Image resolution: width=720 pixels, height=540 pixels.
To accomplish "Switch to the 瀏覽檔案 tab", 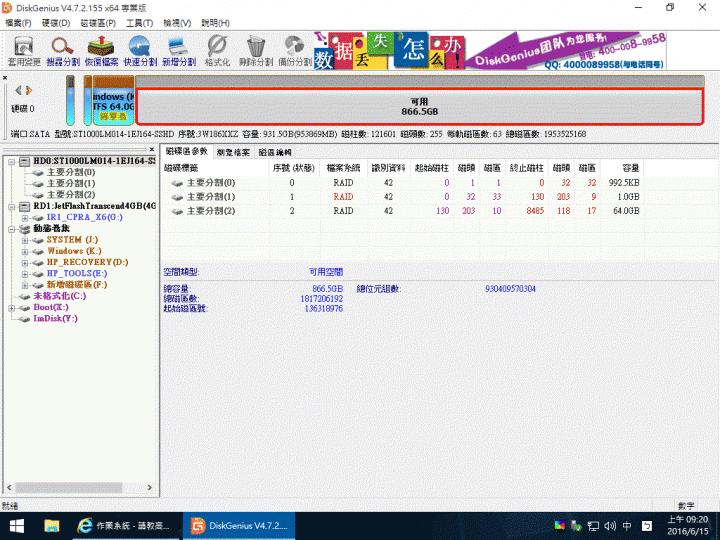I will point(233,152).
